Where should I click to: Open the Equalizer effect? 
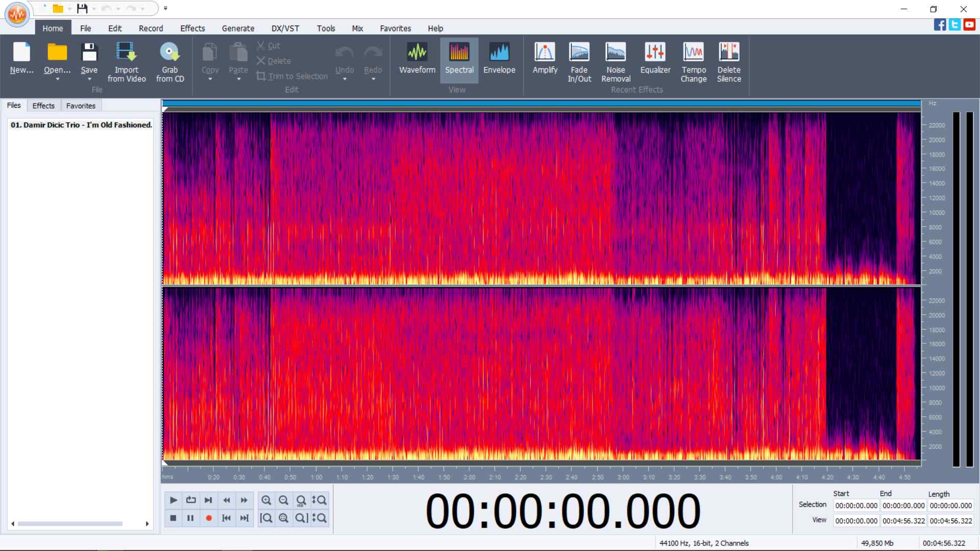pos(655,60)
